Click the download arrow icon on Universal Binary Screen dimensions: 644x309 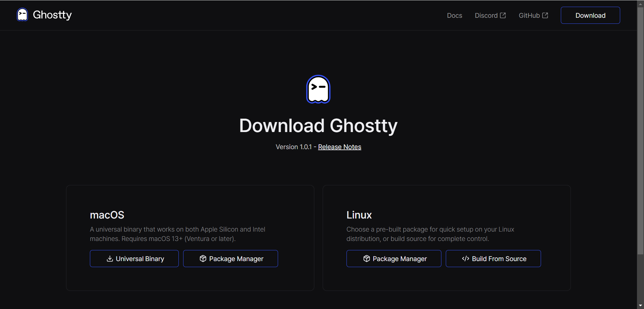pos(110,259)
